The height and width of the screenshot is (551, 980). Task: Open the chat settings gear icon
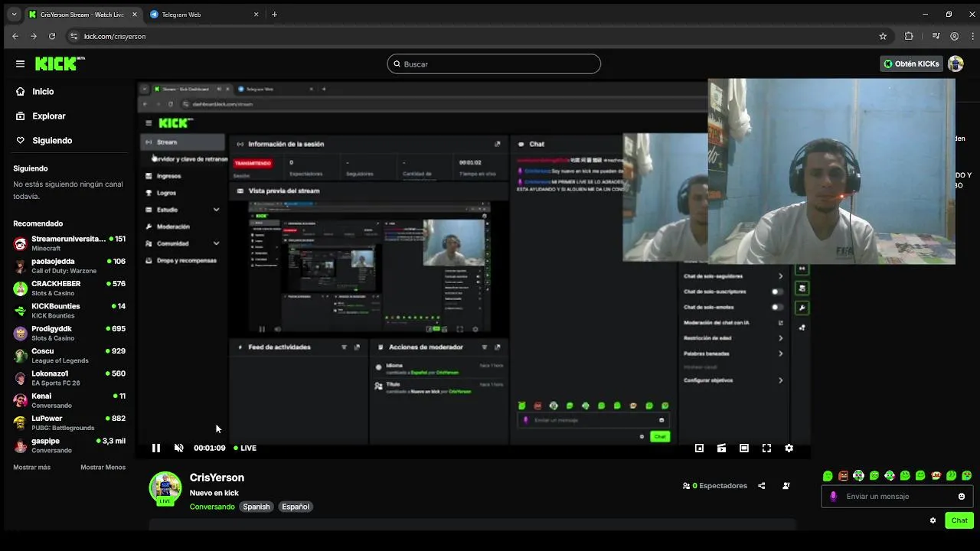[933, 520]
